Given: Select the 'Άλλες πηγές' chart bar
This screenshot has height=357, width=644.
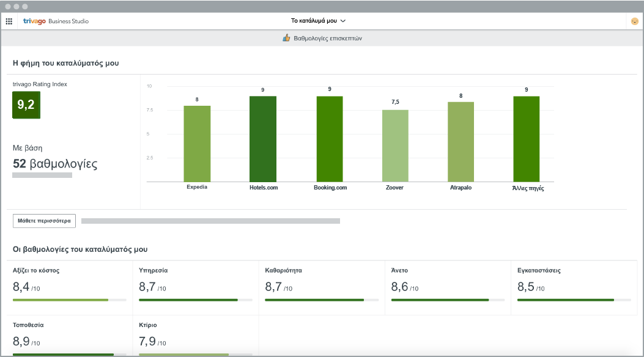Looking at the screenshot, I should 526,139.
